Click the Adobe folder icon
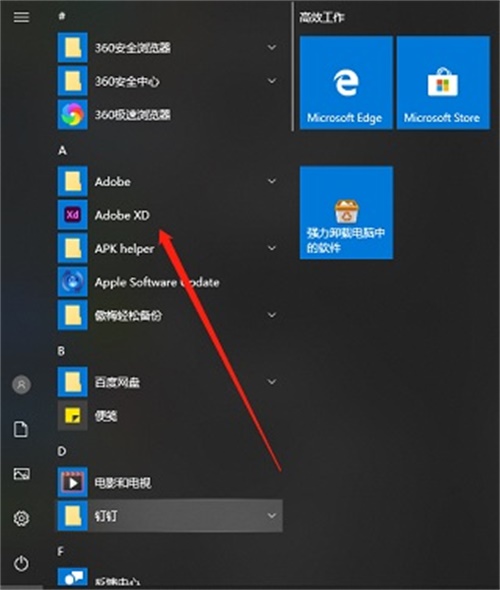This screenshot has width=500, height=590. pyautogui.click(x=73, y=181)
